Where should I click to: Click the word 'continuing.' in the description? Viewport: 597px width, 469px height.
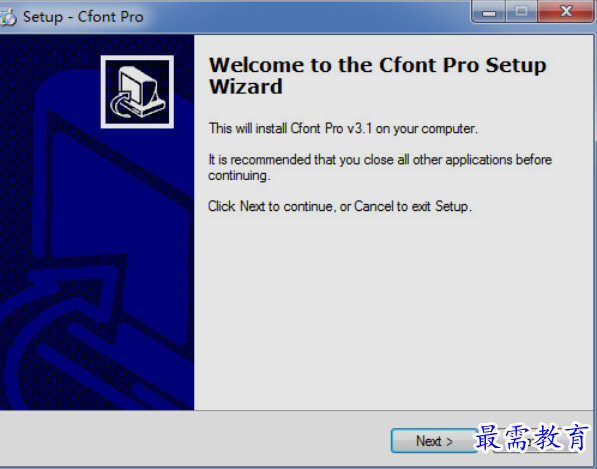(x=239, y=176)
